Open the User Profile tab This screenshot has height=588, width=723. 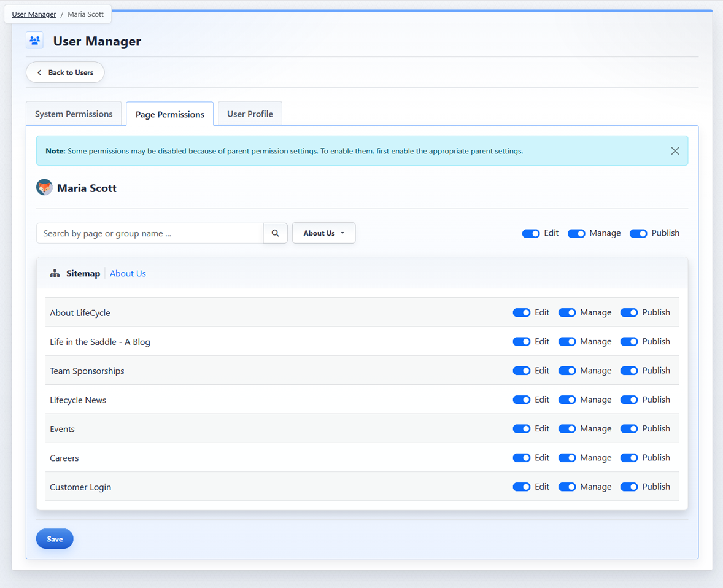pos(250,114)
